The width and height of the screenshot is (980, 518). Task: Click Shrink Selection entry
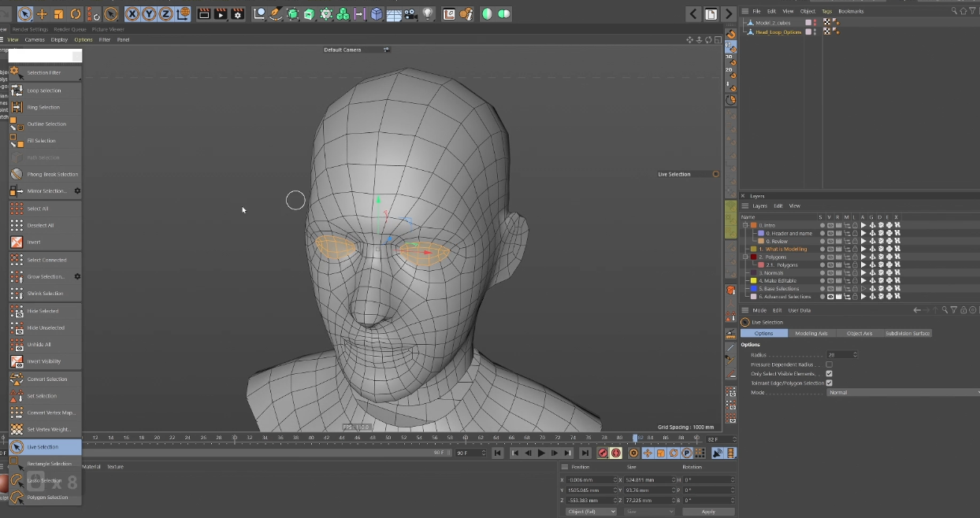click(x=45, y=294)
